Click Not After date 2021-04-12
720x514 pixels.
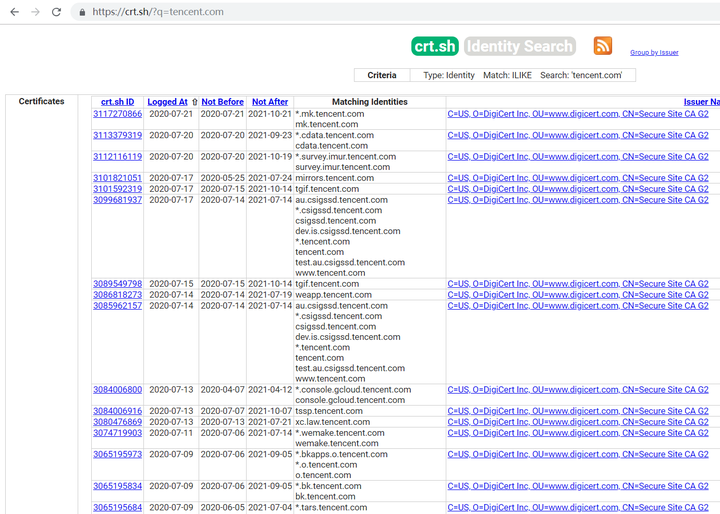pos(270,390)
